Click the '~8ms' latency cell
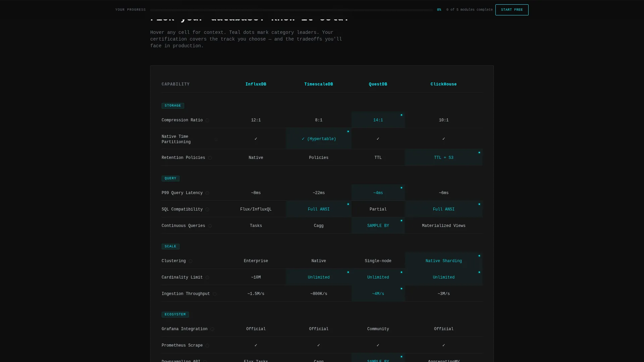 coord(256,193)
